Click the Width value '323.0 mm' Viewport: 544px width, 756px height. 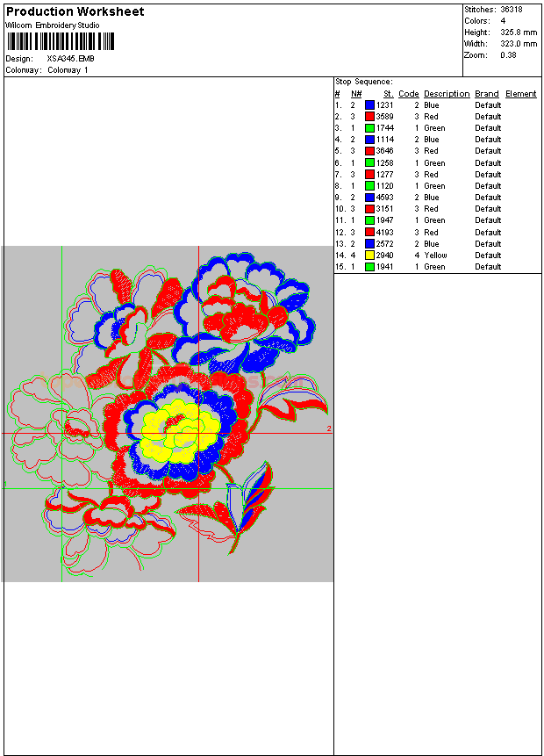519,44
